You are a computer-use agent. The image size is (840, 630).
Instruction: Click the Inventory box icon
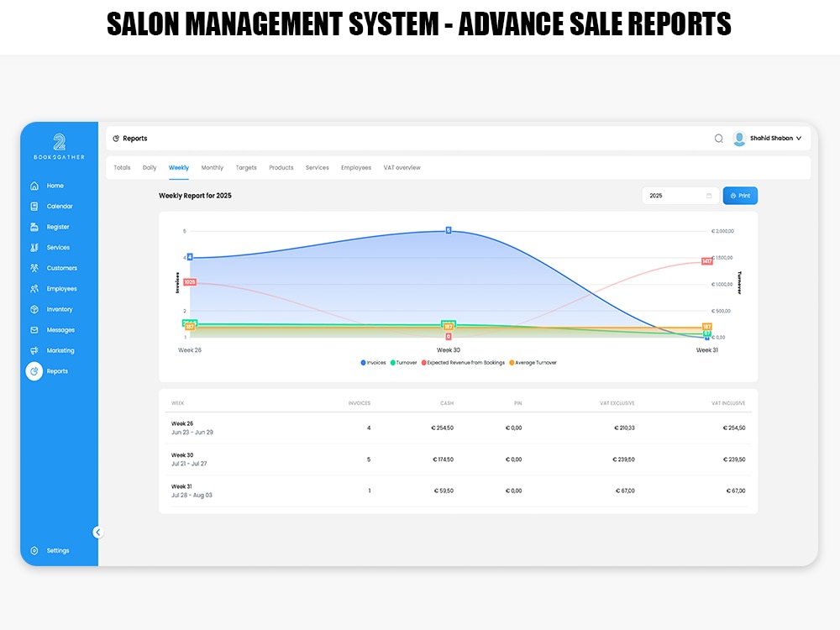(x=34, y=309)
